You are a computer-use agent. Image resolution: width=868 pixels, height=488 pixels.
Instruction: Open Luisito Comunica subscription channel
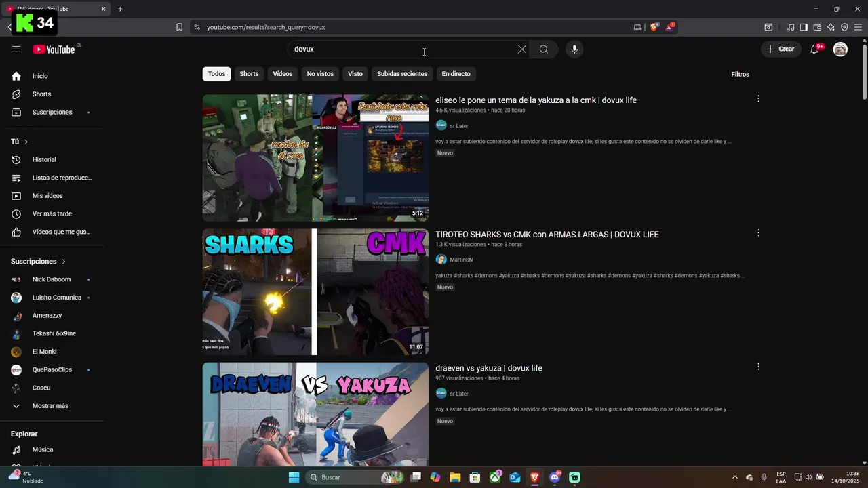(52, 298)
